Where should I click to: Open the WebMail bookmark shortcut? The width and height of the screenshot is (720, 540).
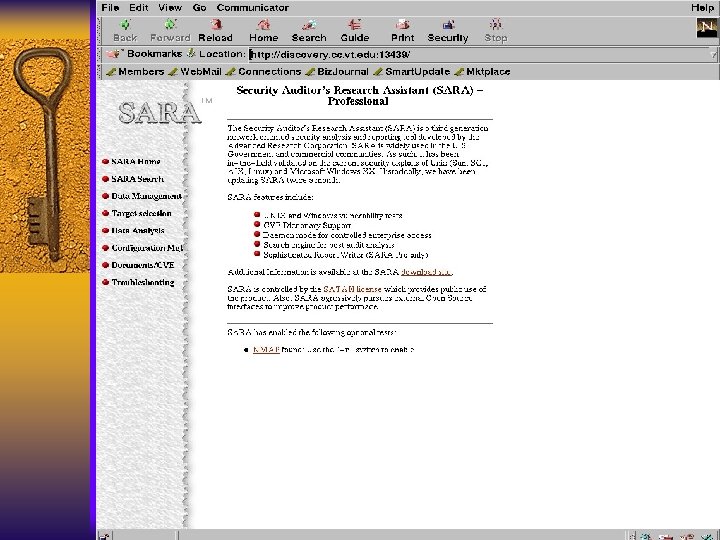(x=195, y=72)
